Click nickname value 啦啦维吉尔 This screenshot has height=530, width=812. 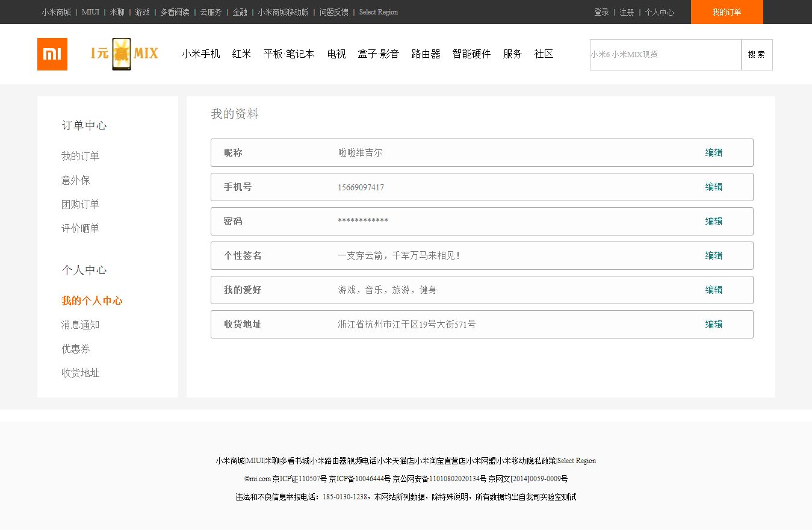360,153
